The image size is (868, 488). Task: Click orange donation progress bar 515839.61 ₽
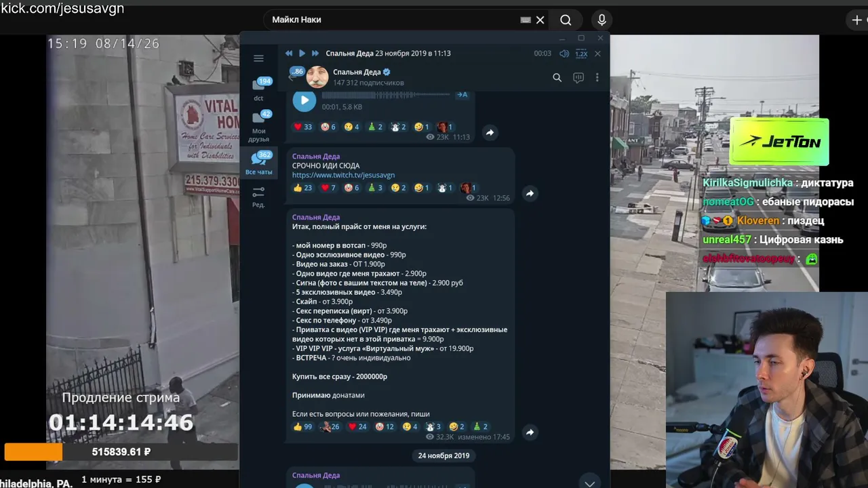coord(121,451)
